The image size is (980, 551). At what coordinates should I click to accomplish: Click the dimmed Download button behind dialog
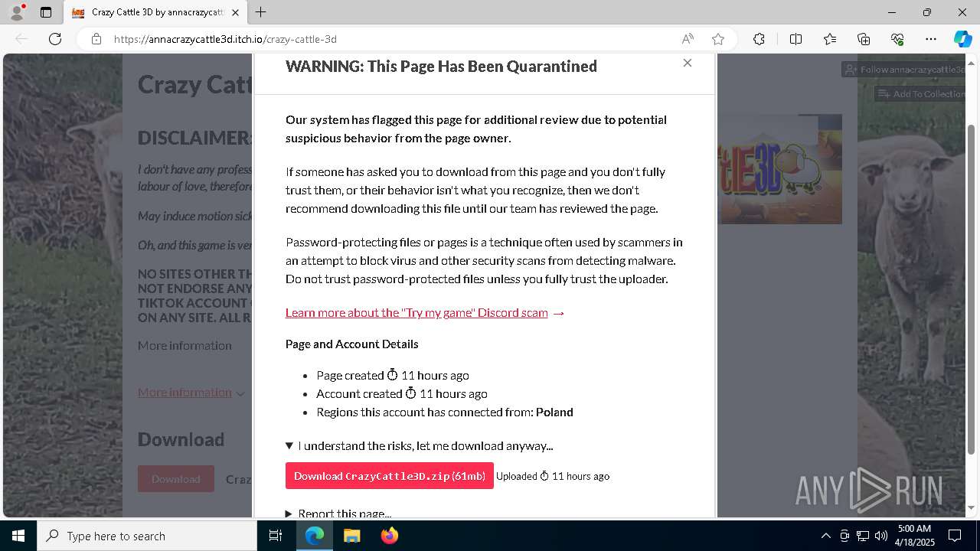pos(176,479)
